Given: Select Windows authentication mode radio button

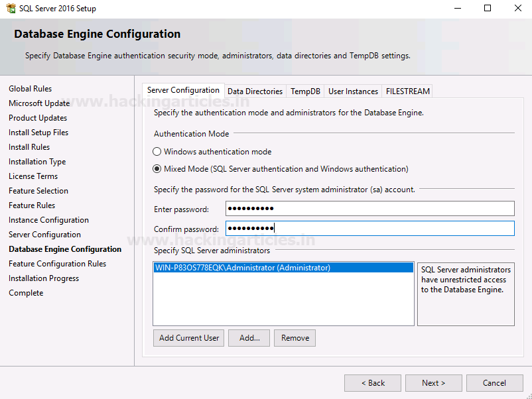Looking at the screenshot, I should pyautogui.click(x=157, y=152).
